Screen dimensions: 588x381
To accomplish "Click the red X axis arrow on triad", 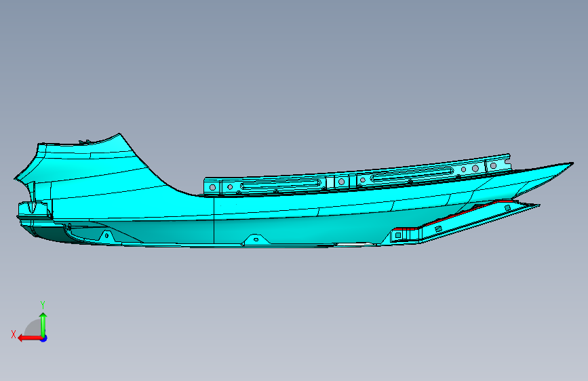I will [29, 338].
